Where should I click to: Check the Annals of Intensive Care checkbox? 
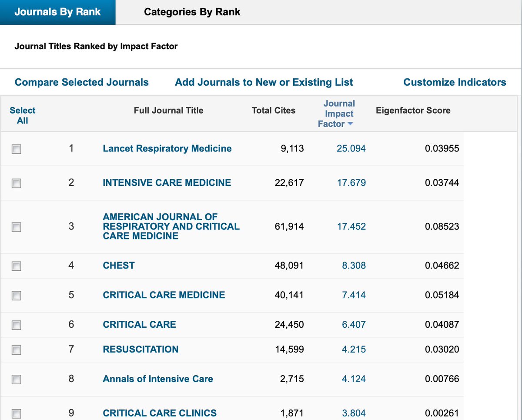[16, 380]
